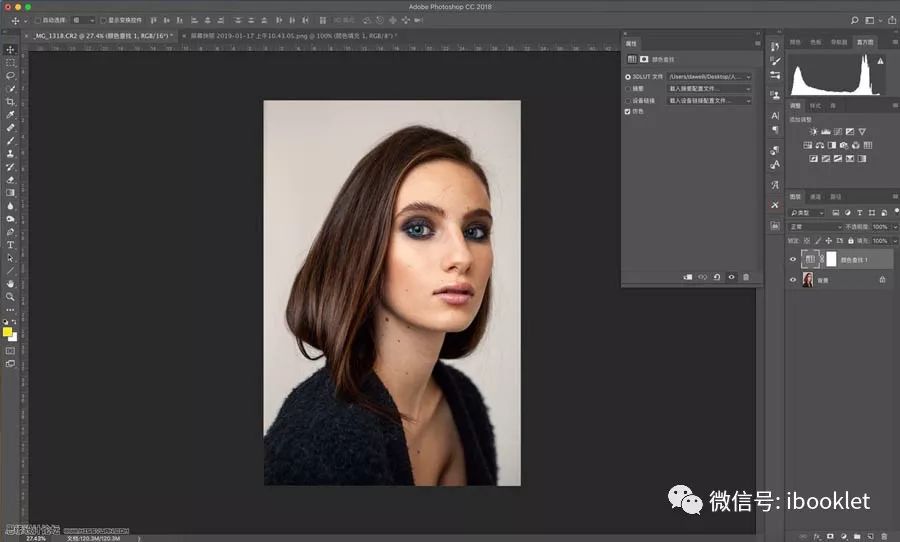Open the layer opacity 100% dropdown

click(x=880, y=227)
